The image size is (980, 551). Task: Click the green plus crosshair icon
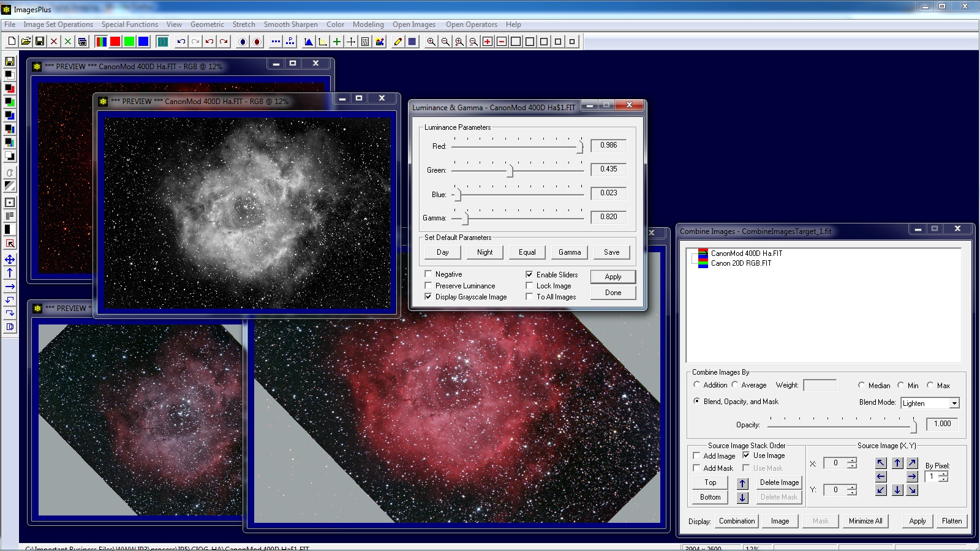click(x=337, y=42)
